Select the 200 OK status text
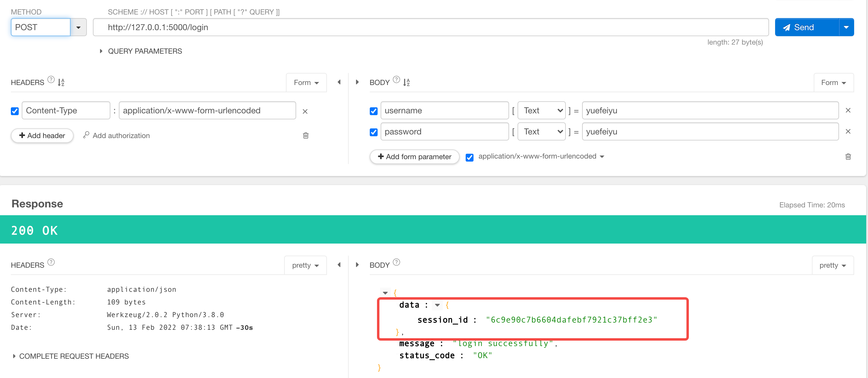Image resolution: width=868 pixels, height=378 pixels. coord(34,231)
